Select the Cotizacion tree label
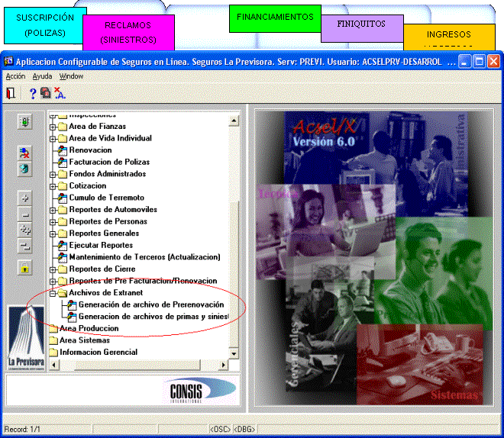Viewport: 504px width, 438px height. coord(87,186)
